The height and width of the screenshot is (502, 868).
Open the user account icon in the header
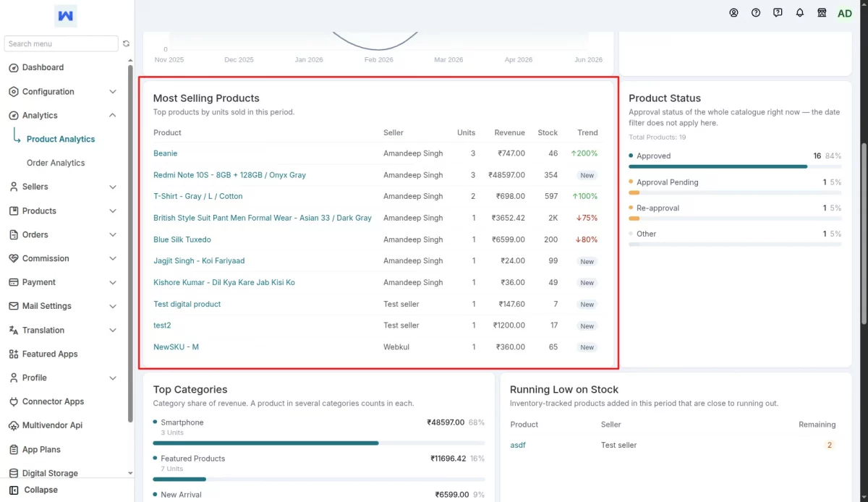[x=734, y=13]
